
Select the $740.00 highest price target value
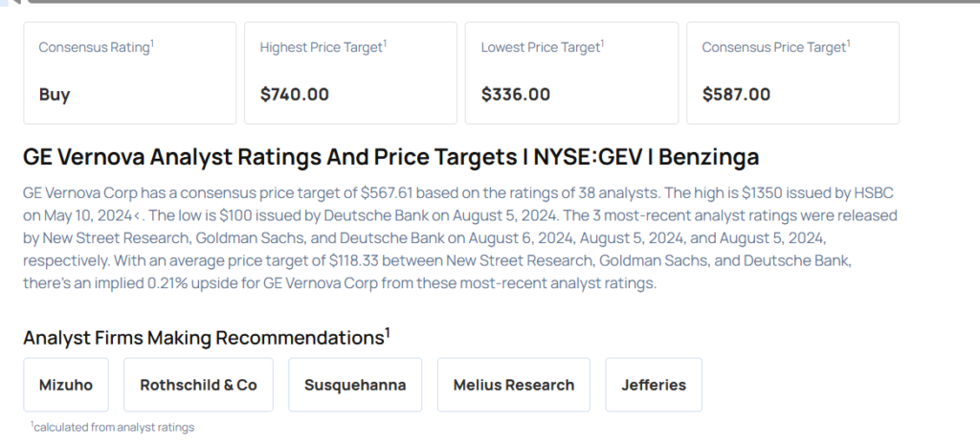294,95
